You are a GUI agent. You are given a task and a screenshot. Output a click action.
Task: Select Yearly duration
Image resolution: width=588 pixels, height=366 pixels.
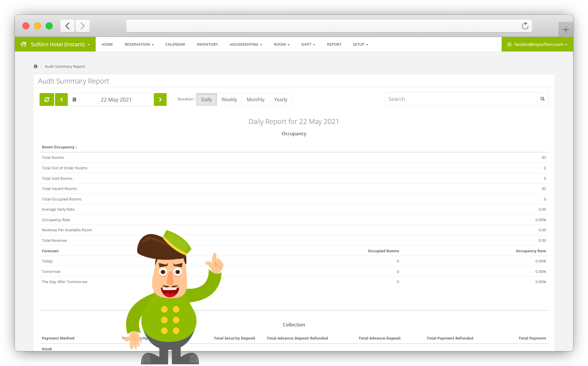[281, 100]
